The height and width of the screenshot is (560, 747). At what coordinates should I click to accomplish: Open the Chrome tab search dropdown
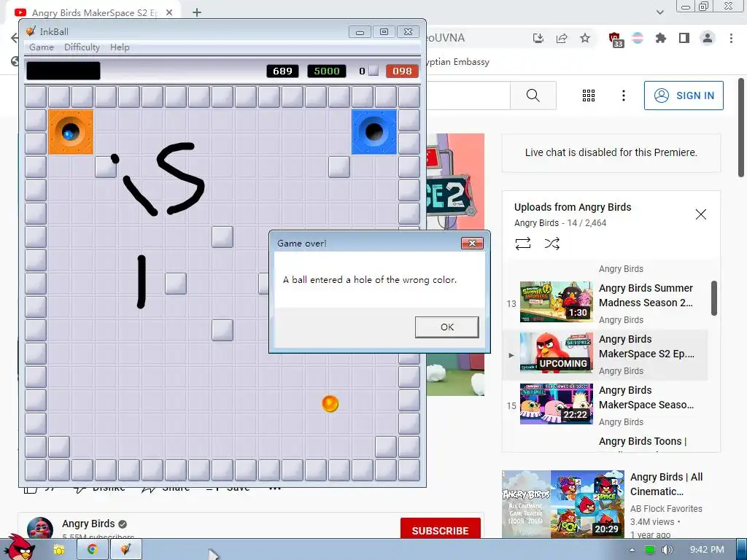point(659,12)
